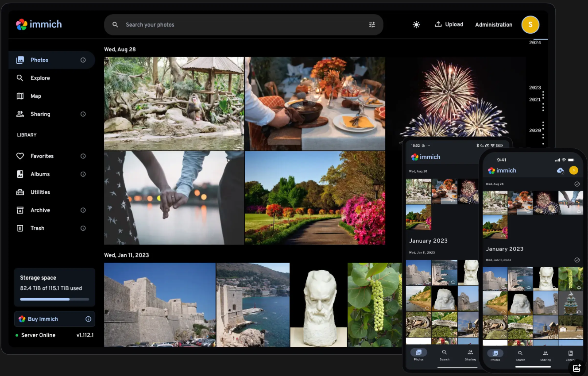Open the dinner table photo on desktop
Viewport: 588px width, 376px height.
point(315,104)
